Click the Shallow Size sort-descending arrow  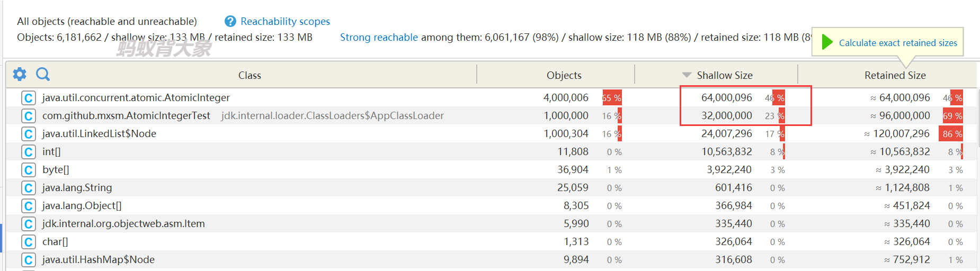point(687,75)
